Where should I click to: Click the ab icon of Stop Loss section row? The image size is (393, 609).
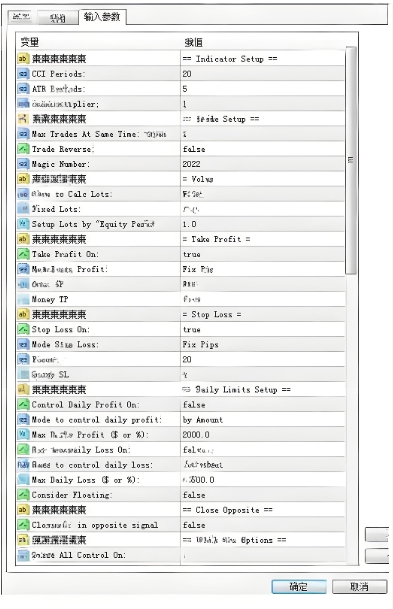click(23, 314)
